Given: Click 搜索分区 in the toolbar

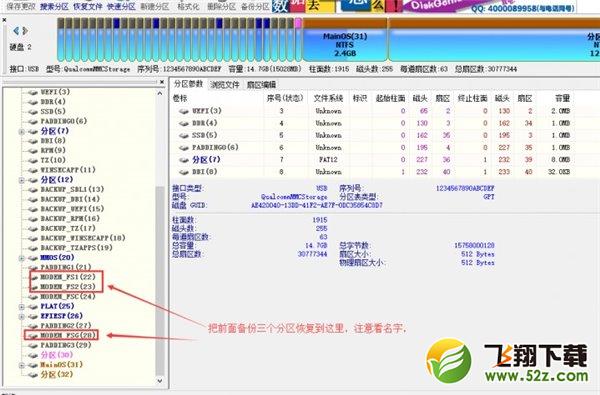Looking at the screenshot, I should point(54,7).
